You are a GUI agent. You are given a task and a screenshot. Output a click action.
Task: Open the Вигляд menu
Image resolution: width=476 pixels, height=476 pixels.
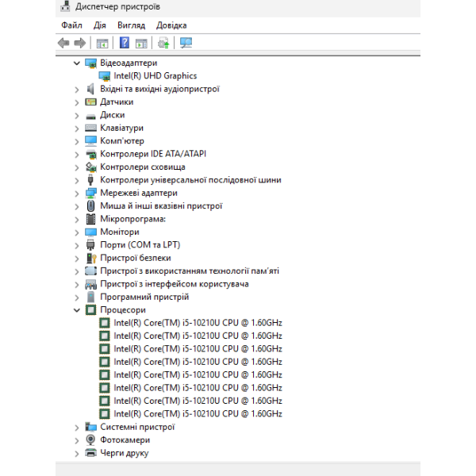[131, 25]
